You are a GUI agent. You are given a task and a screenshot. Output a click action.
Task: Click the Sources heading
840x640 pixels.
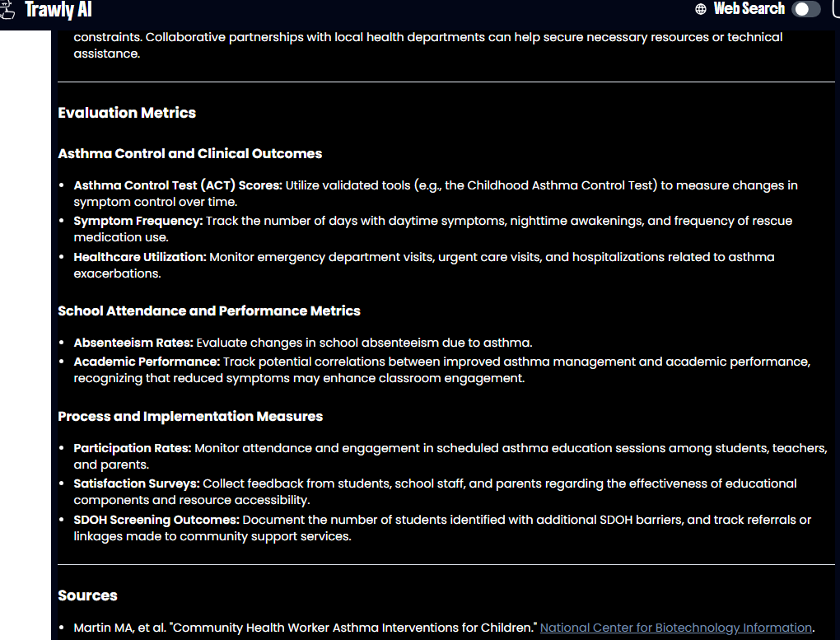pyautogui.click(x=87, y=596)
